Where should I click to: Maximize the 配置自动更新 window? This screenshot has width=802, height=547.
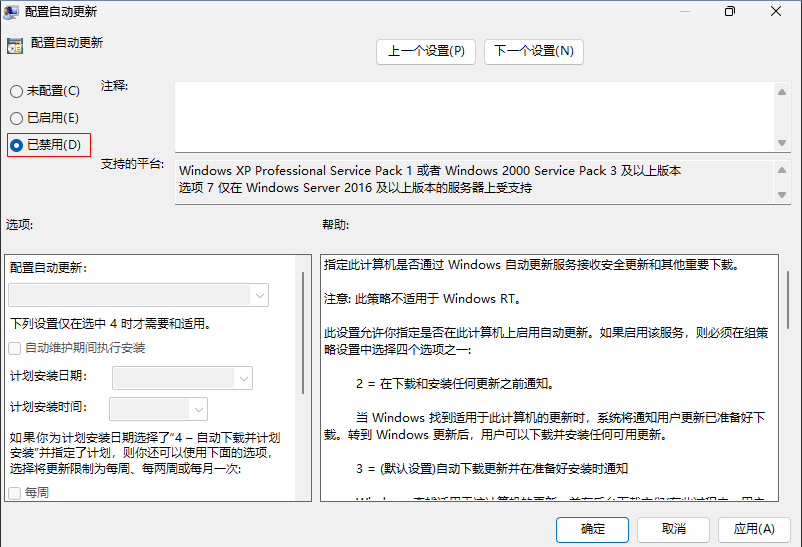click(729, 12)
